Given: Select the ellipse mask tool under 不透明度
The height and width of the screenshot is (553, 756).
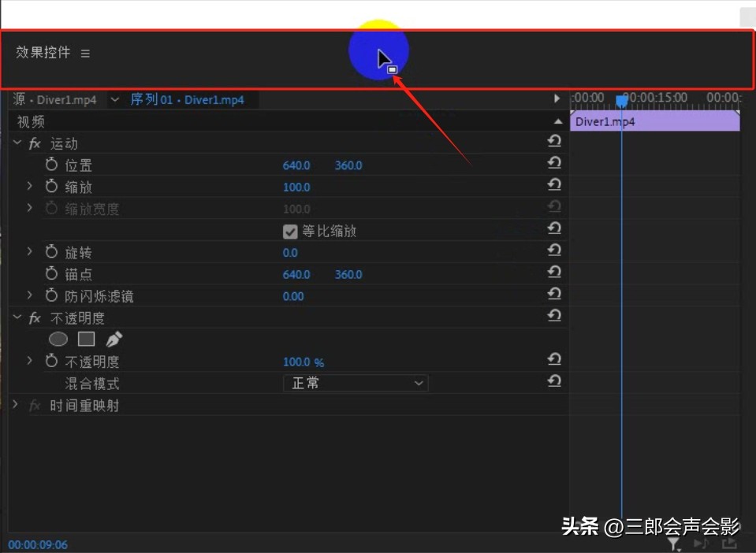Looking at the screenshot, I should pyautogui.click(x=58, y=339).
